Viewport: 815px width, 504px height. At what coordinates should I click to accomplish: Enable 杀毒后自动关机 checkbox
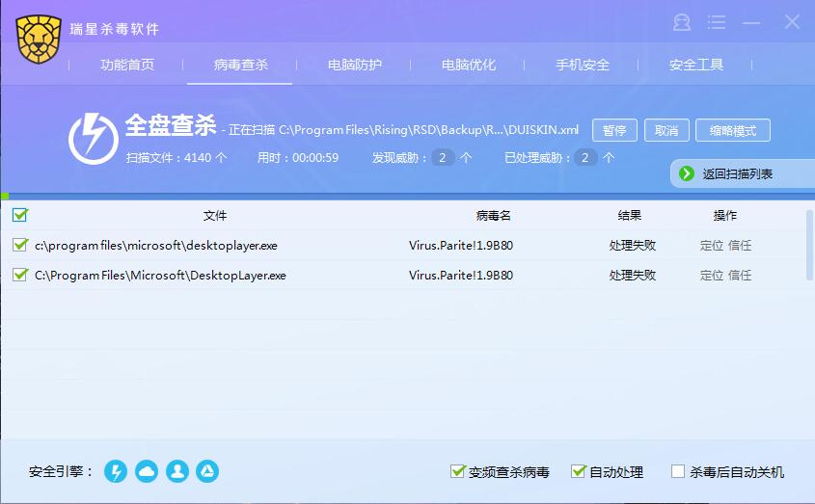click(x=678, y=470)
